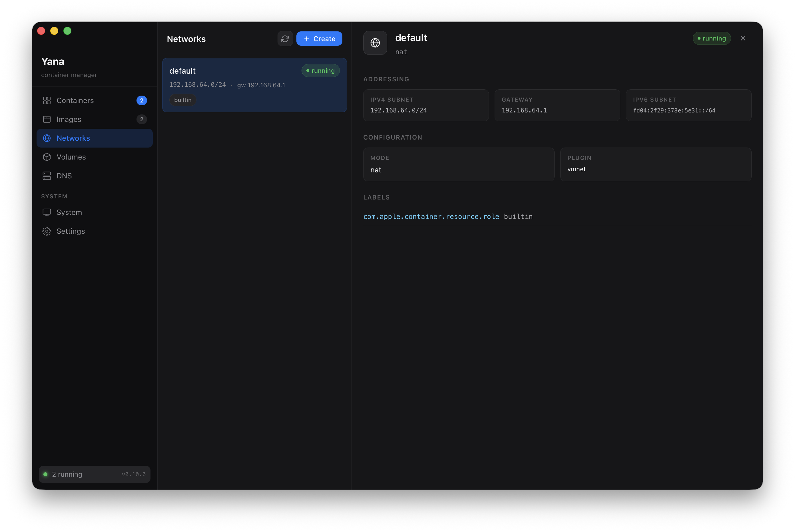Select the Networks panel header

tap(186, 39)
